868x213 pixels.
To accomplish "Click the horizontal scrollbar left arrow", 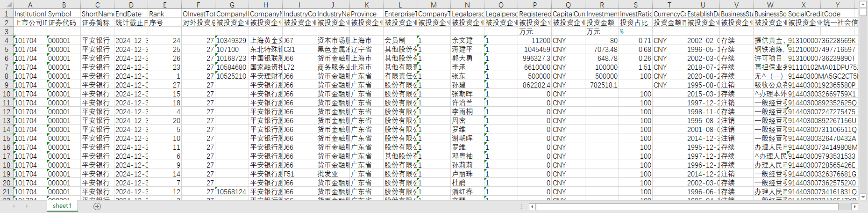I will 532,206.
